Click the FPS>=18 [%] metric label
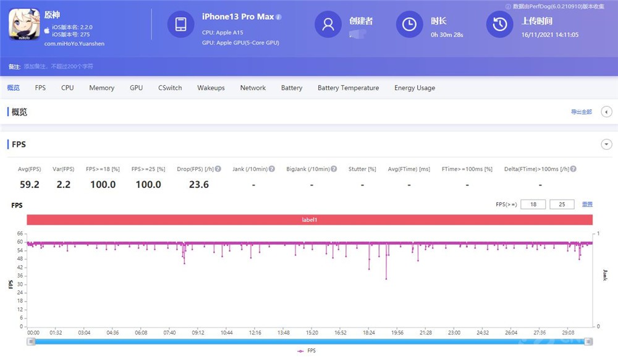The width and height of the screenshot is (618, 364). pyautogui.click(x=103, y=169)
